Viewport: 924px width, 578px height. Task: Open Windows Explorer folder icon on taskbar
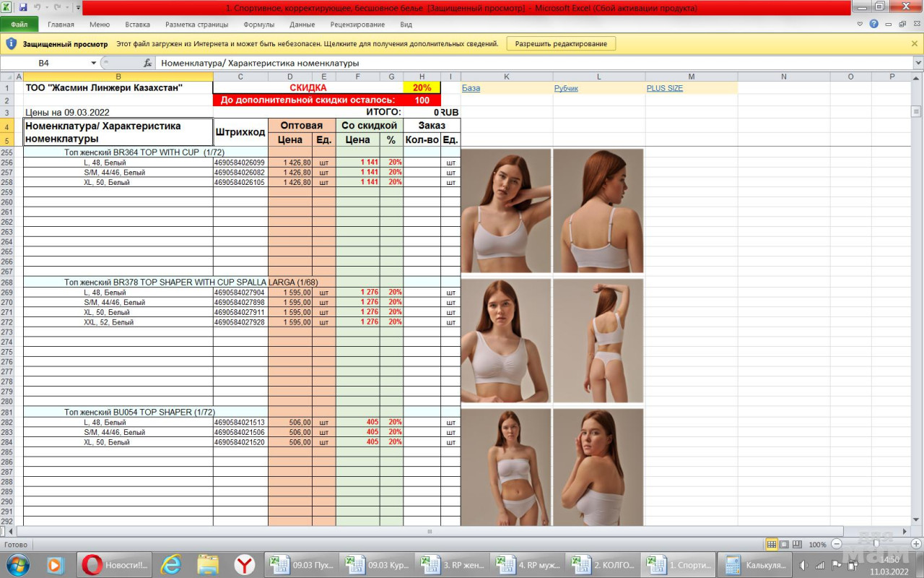[x=208, y=565]
